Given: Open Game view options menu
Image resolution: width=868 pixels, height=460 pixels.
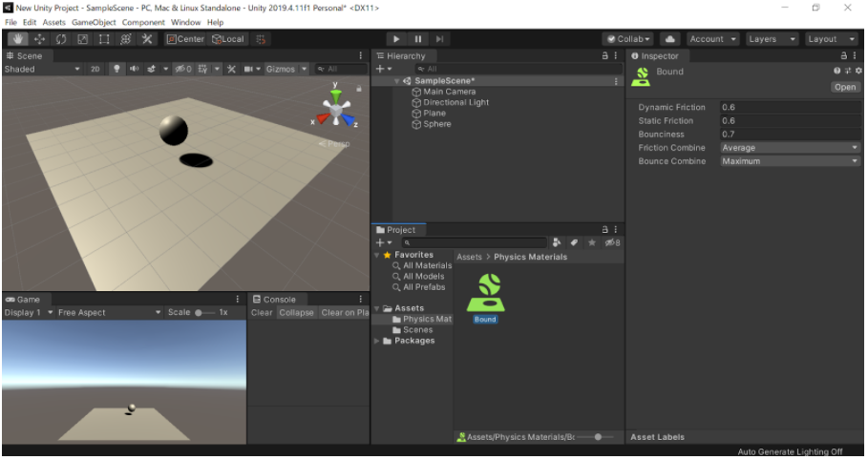Looking at the screenshot, I should (x=238, y=299).
